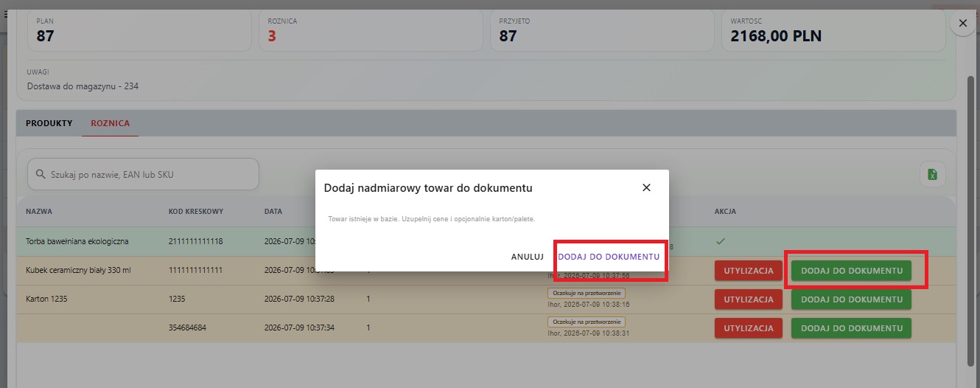Click DODAJ DO DOKUMENTU for Karton 1235
Screen dimensions: 980x388
(851, 299)
